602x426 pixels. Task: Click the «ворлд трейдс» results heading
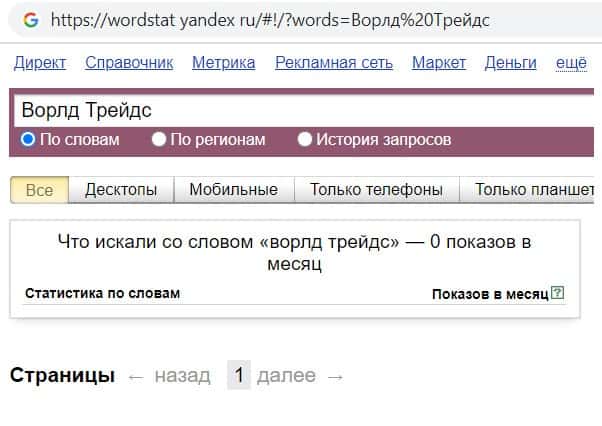[x=294, y=253]
